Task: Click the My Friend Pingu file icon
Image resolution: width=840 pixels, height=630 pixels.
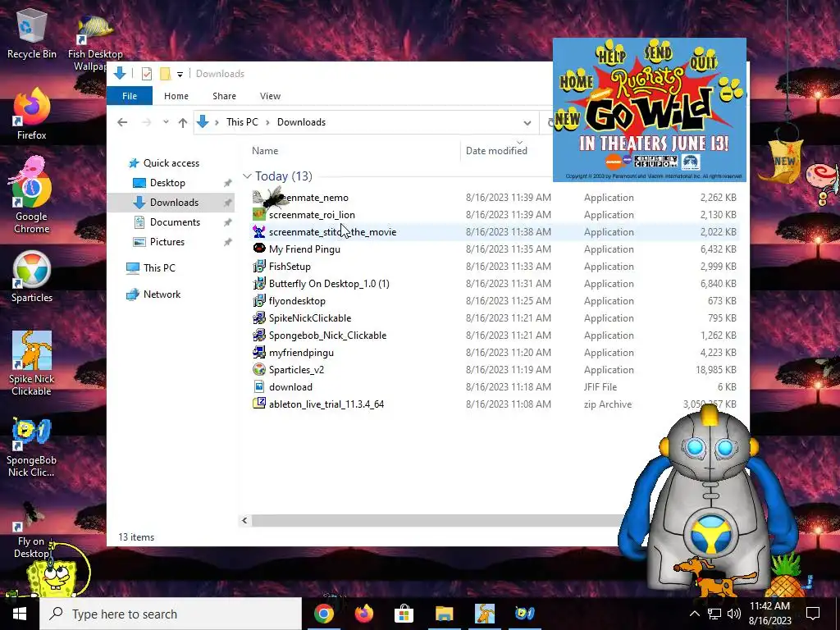Action: click(x=259, y=249)
